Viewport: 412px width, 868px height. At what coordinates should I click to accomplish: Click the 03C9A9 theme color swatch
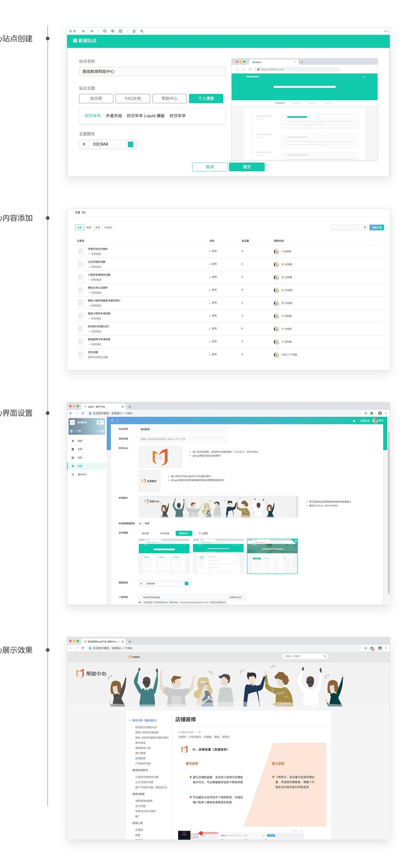pyautogui.click(x=130, y=144)
